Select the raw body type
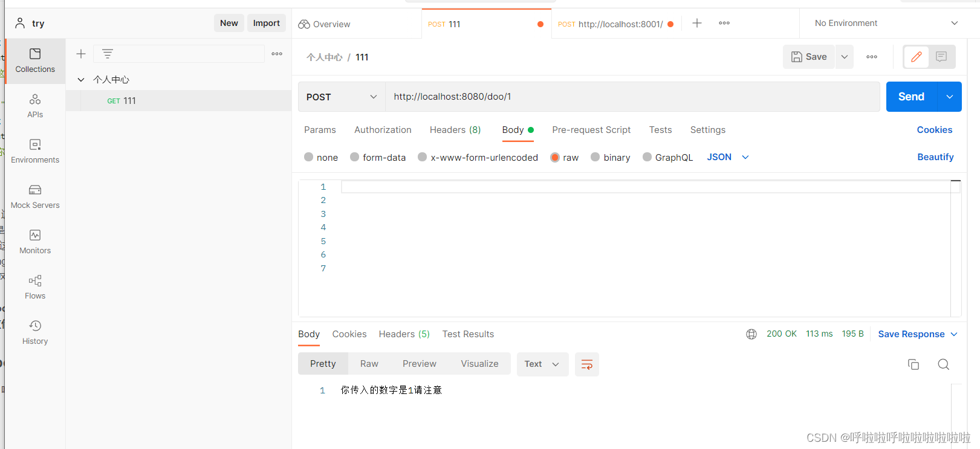Screen dimensions: 980x449 [555, 157]
